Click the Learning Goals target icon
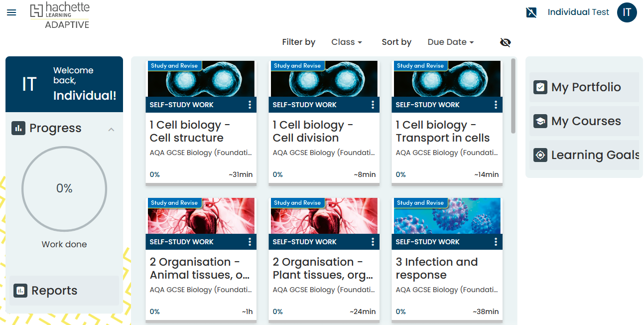The image size is (644, 325). click(540, 155)
